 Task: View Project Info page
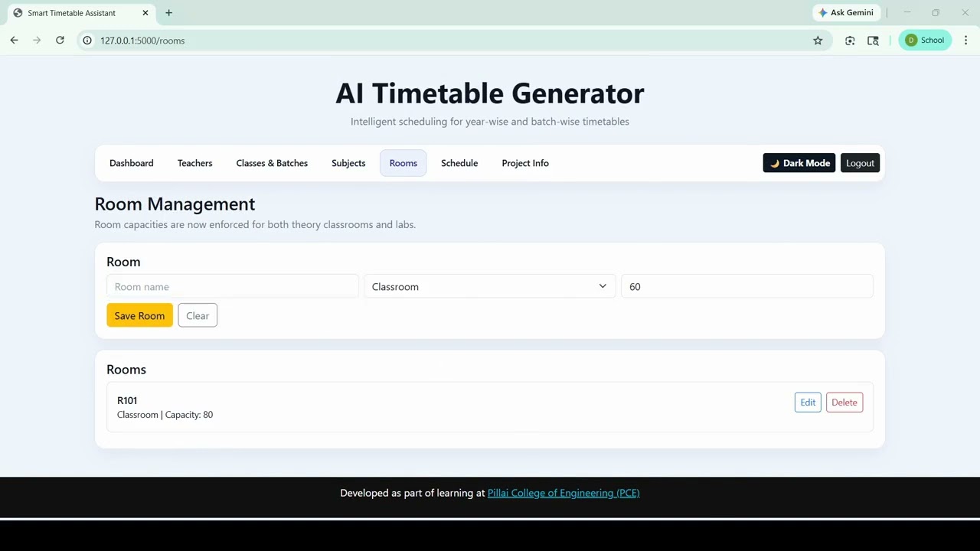click(x=525, y=163)
